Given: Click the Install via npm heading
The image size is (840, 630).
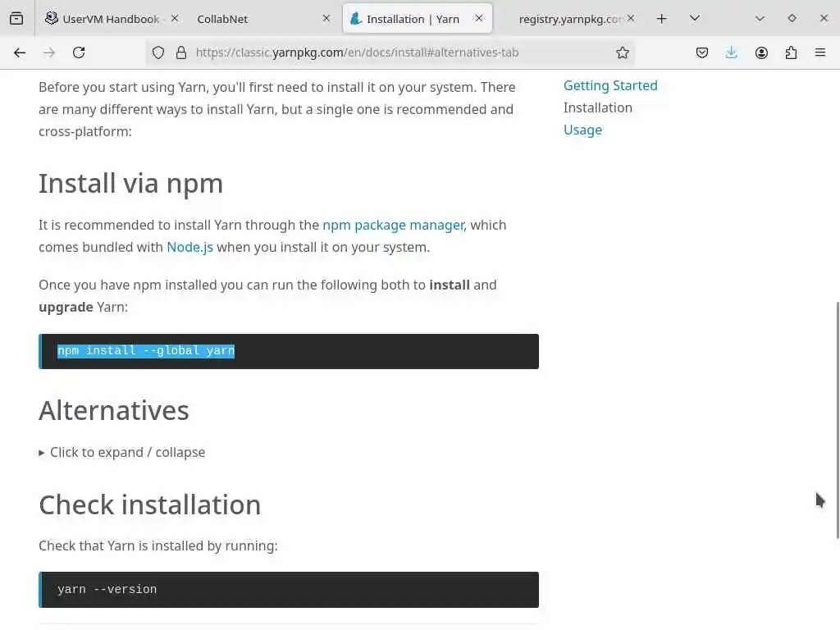Looking at the screenshot, I should [x=130, y=184].
